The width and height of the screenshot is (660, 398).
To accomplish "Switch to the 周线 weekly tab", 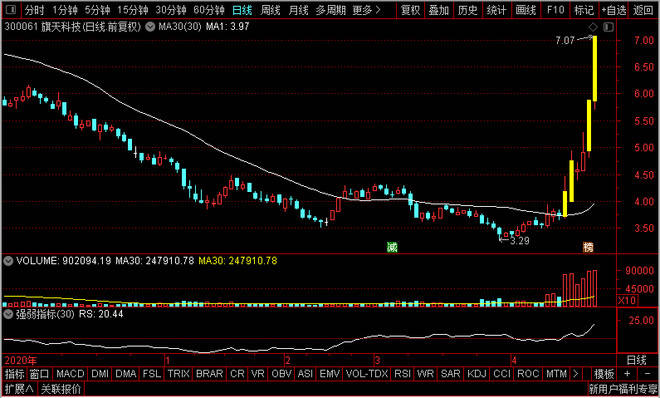I will (x=270, y=10).
